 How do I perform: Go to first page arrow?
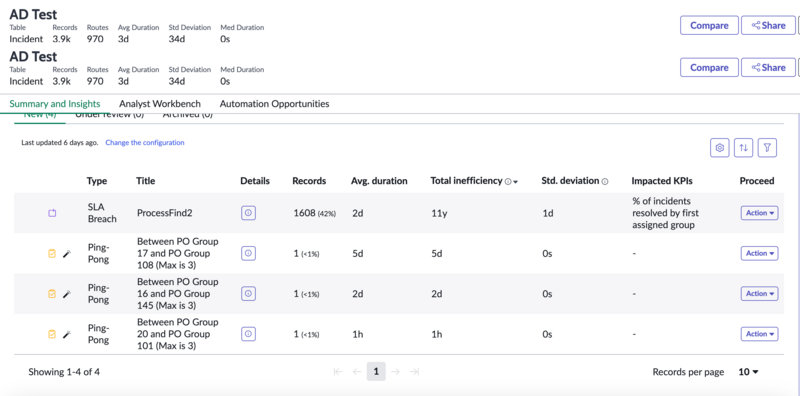tap(337, 372)
